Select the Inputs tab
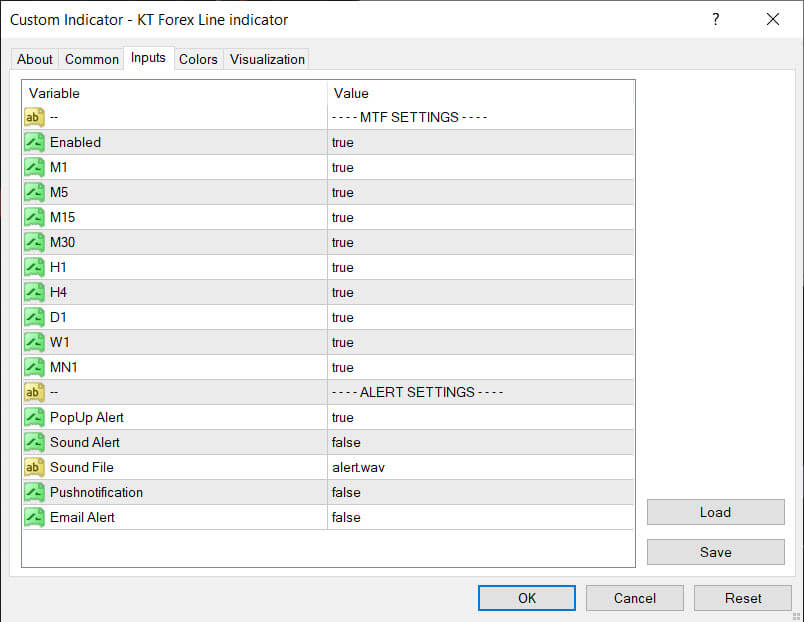The width and height of the screenshot is (804, 622). [x=148, y=58]
